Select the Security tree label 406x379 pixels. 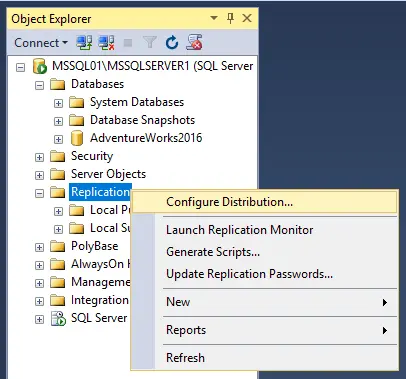click(92, 156)
